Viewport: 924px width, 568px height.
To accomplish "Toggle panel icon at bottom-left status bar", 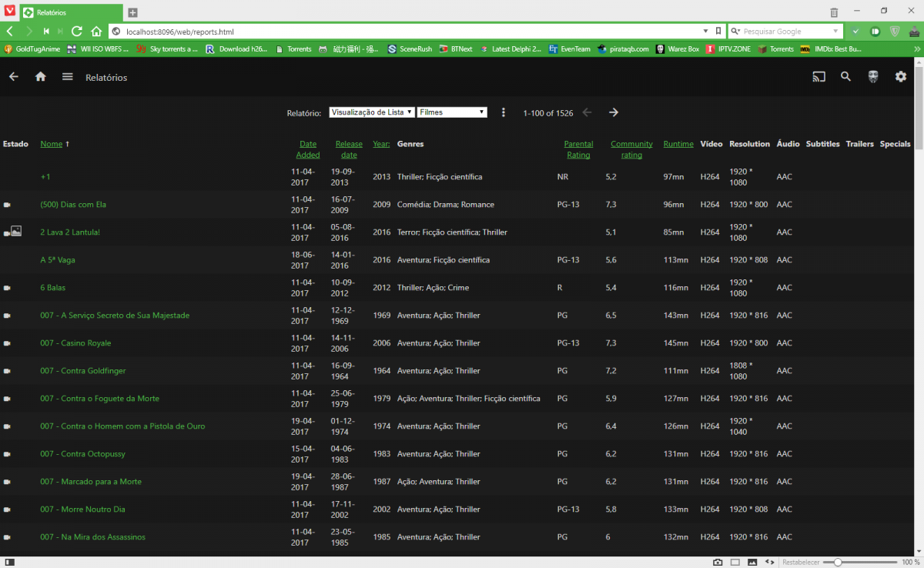I will [10, 563].
